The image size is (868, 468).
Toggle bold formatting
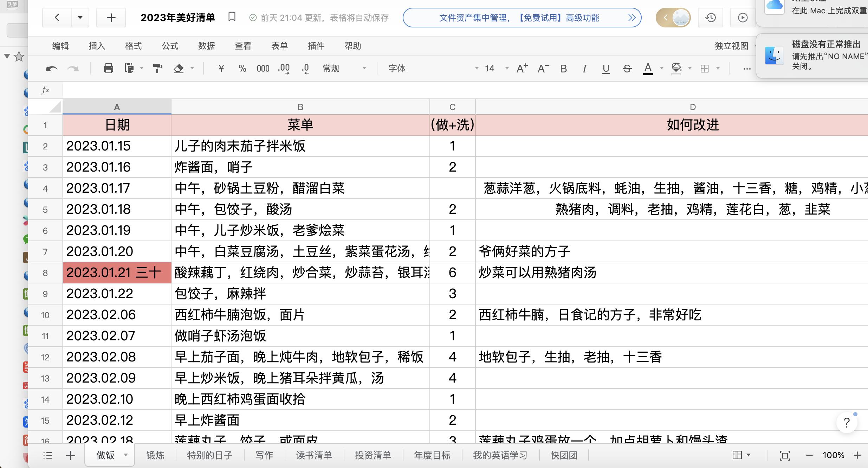(x=563, y=68)
